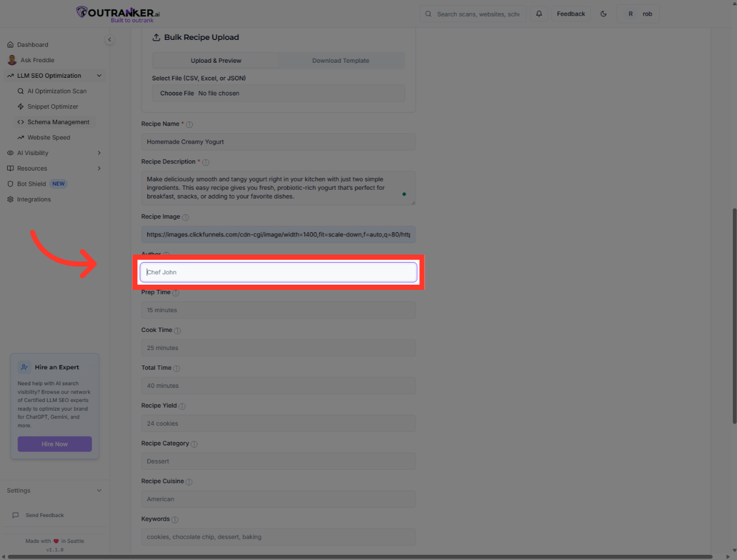Click Total Time info icon

point(177,369)
